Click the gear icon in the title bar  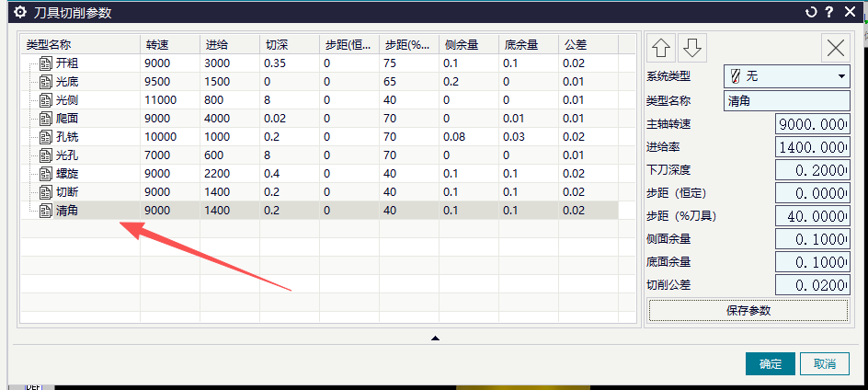(20, 12)
